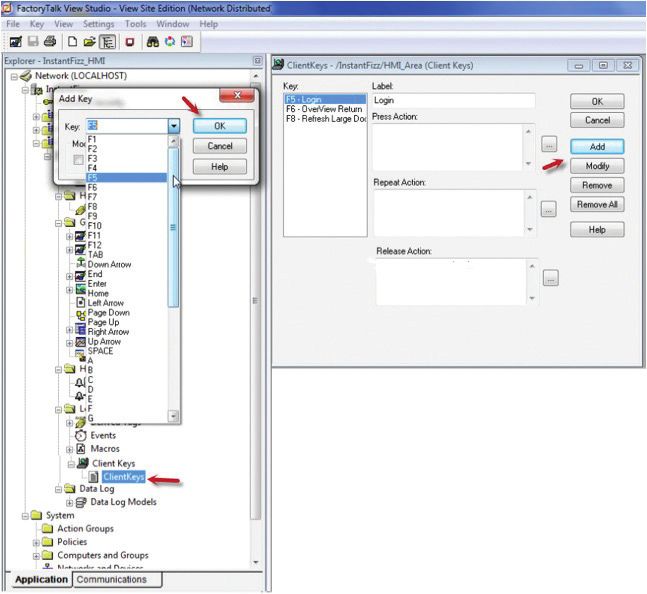Select the ClientKeys item in the tree
647x594 pixels.
click(x=124, y=477)
